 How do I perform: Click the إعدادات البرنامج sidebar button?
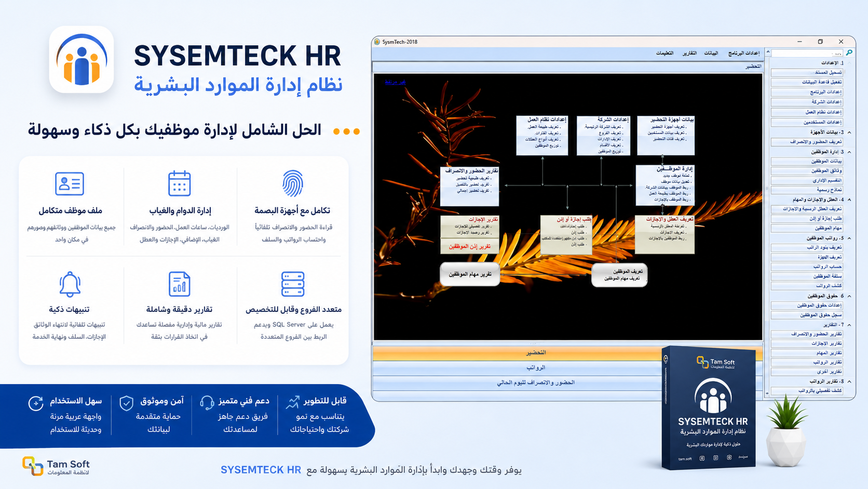click(807, 92)
